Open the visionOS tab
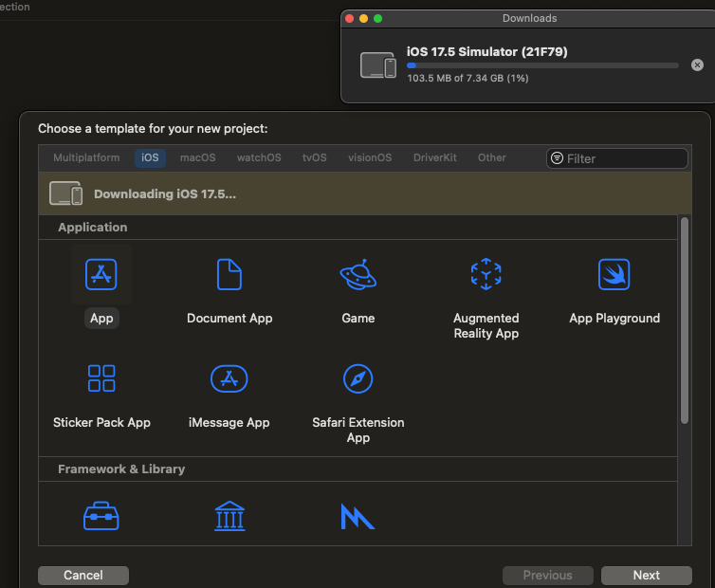 (x=370, y=157)
